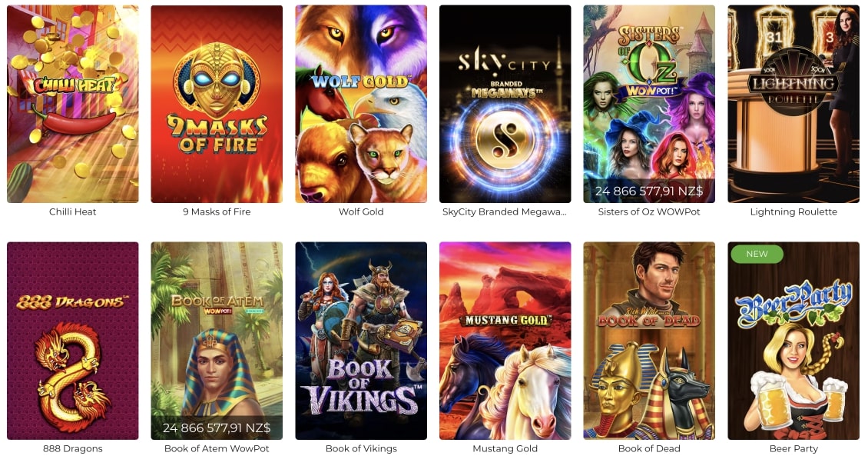Image resolution: width=868 pixels, height=456 pixels.
Task: Select the Book of Atem WowPot artwork
Action: tap(217, 341)
